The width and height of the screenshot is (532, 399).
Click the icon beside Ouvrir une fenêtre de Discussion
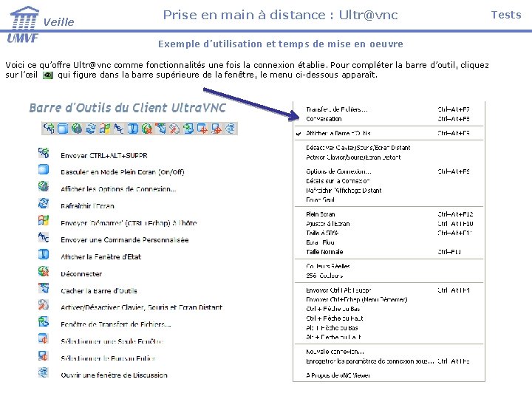pyautogui.click(x=44, y=372)
